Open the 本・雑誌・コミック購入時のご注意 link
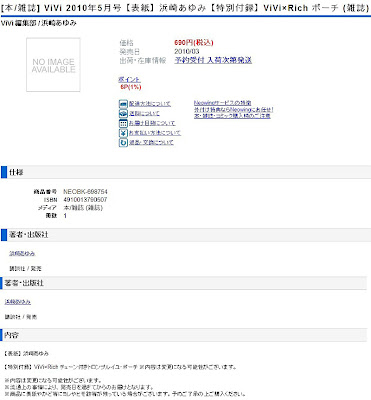371x400 pixels. (232, 116)
